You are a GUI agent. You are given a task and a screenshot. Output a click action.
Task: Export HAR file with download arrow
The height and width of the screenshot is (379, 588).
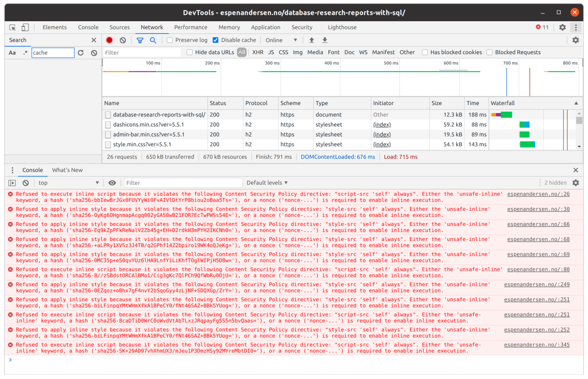point(325,40)
